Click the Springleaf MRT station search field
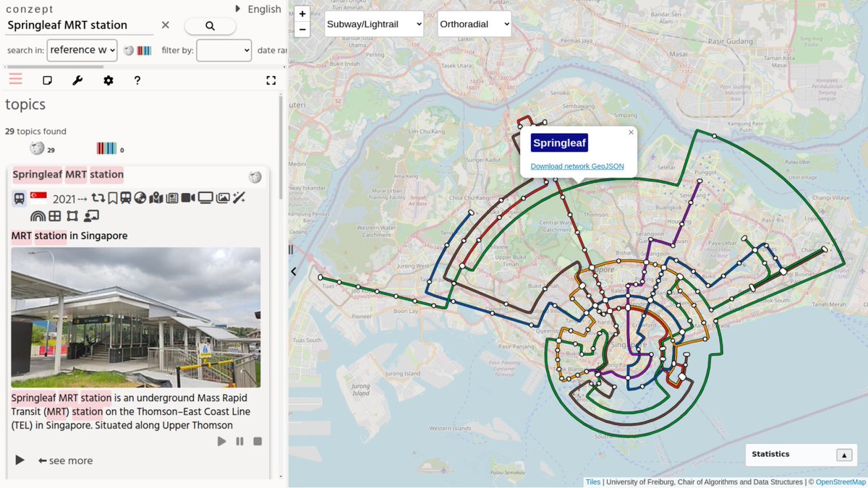Image resolution: width=868 pixels, height=488 pixels. coord(80,25)
